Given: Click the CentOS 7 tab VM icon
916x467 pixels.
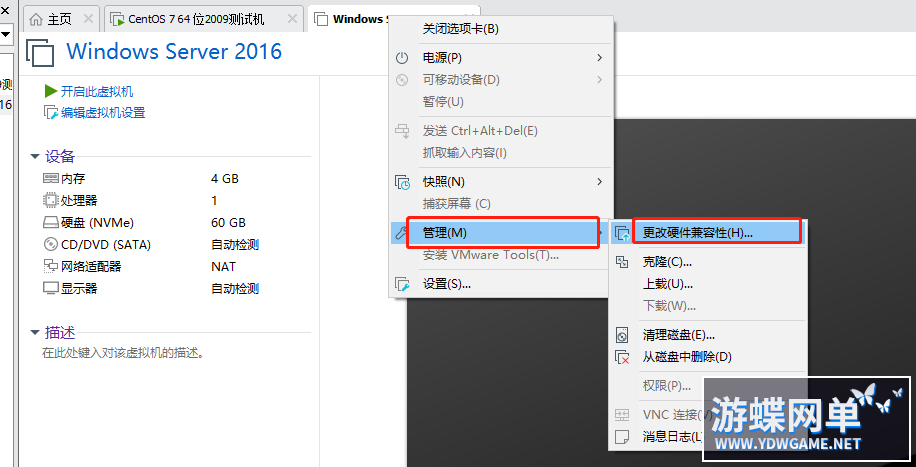Looking at the screenshot, I should click(117, 19).
